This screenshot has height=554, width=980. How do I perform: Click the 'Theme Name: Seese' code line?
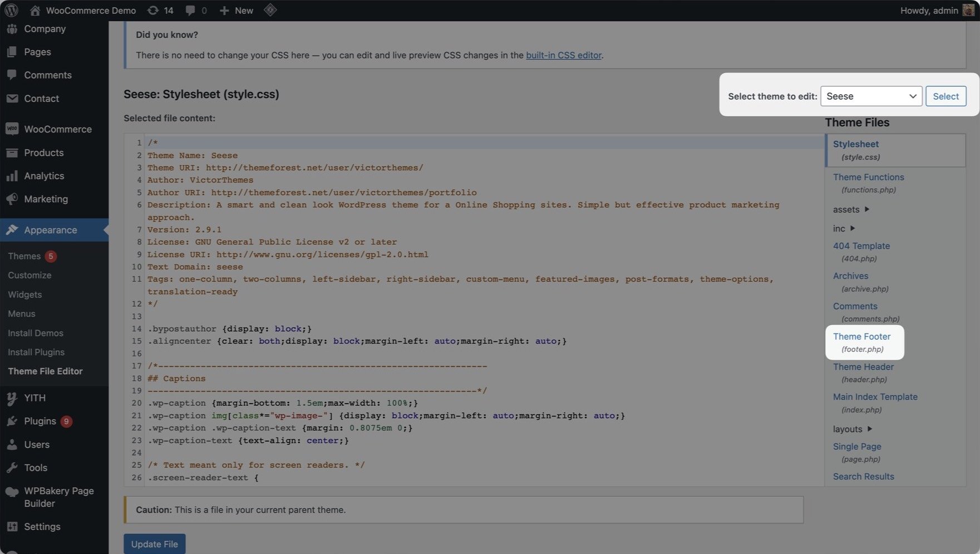(192, 155)
